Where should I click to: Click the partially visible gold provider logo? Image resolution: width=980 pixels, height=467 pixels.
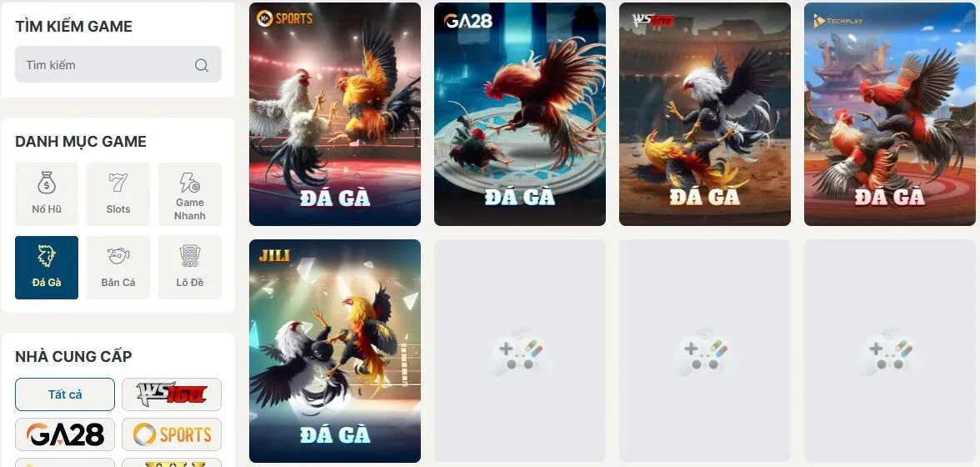tap(172, 463)
